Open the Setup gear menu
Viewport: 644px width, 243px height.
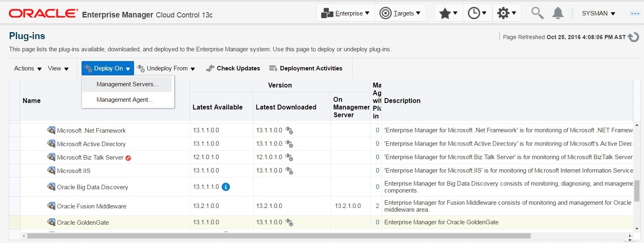click(x=507, y=13)
